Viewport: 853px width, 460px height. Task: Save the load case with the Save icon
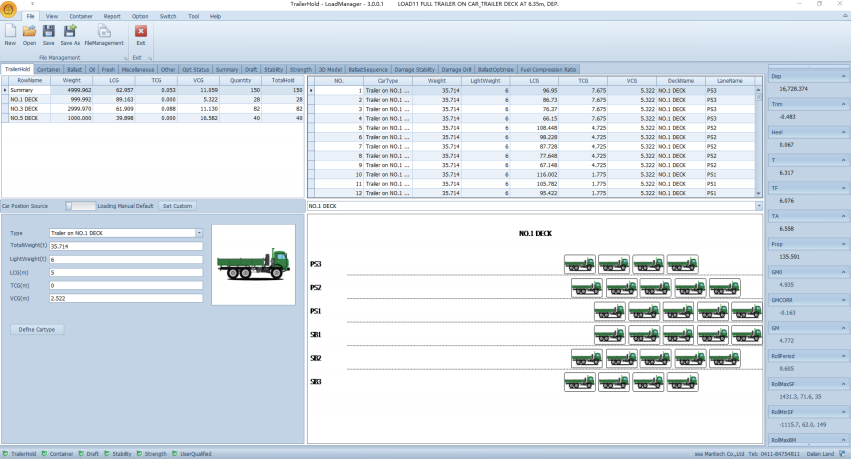(48, 34)
